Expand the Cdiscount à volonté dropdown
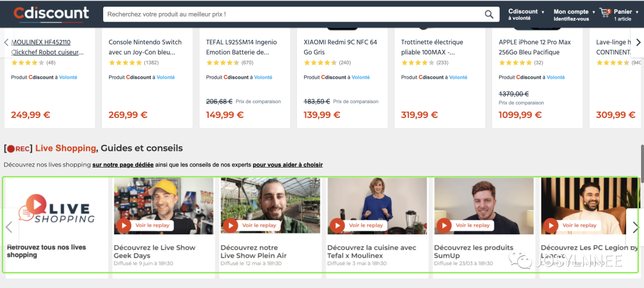 tap(543, 12)
